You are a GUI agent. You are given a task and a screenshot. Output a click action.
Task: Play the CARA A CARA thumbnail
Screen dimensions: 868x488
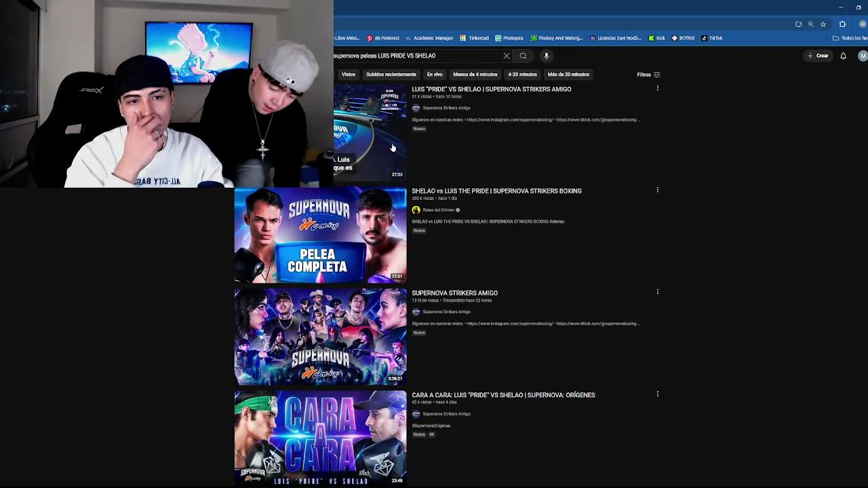320,439
